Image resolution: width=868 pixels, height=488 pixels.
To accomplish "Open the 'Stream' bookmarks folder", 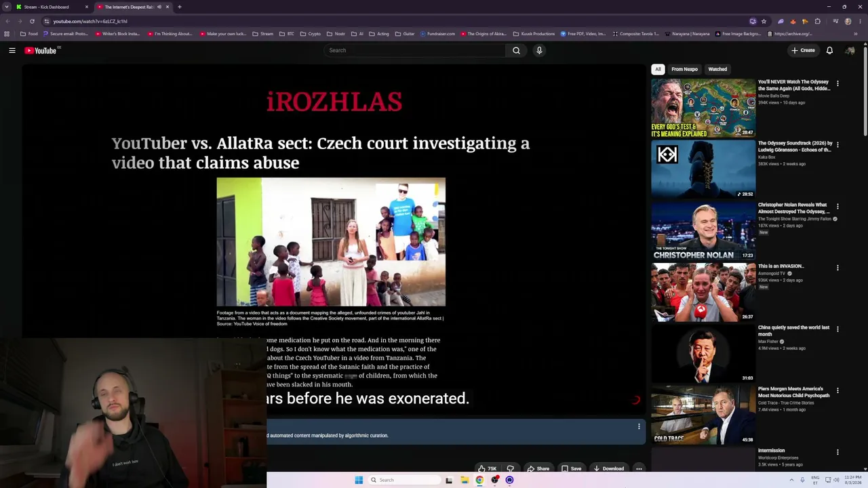I will (262, 34).
